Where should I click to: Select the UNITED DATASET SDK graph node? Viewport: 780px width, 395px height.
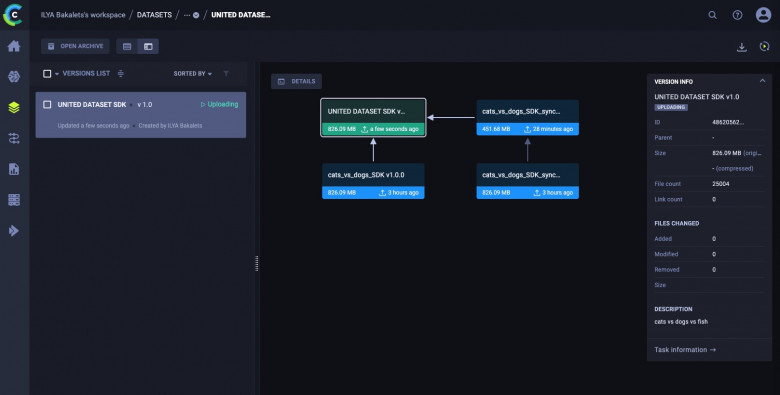(x=373, y=117)
